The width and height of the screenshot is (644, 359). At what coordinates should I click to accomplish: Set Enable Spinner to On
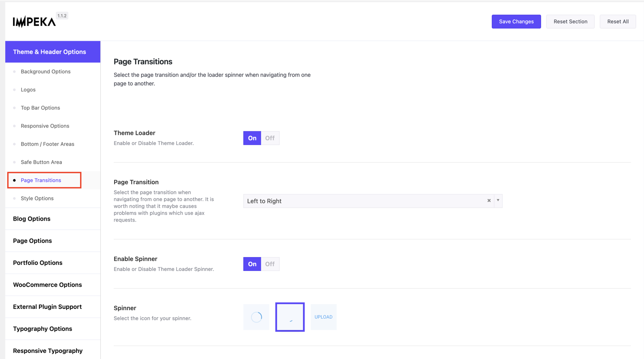[252, 264]
